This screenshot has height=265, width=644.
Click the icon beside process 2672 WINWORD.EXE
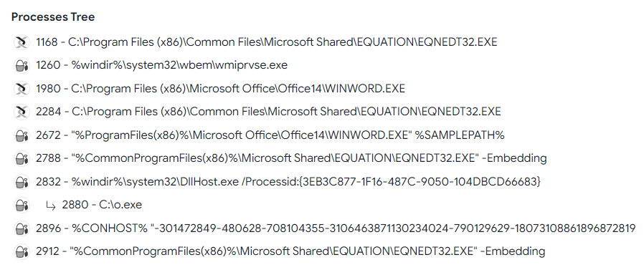point(21,135)
